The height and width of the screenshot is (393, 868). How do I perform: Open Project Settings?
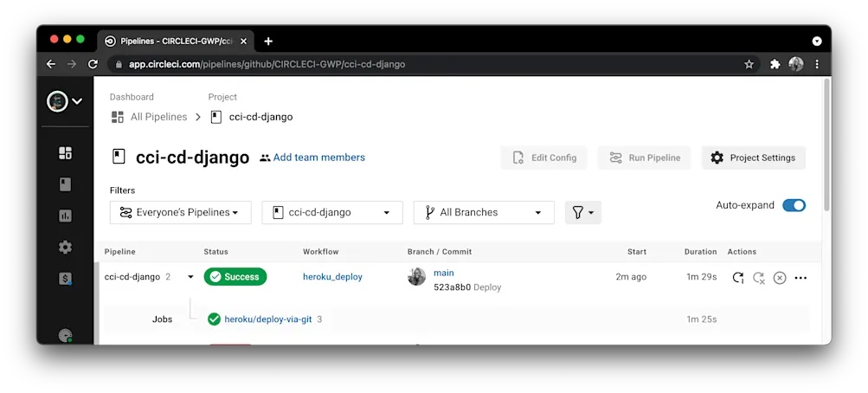coord(754,158)
